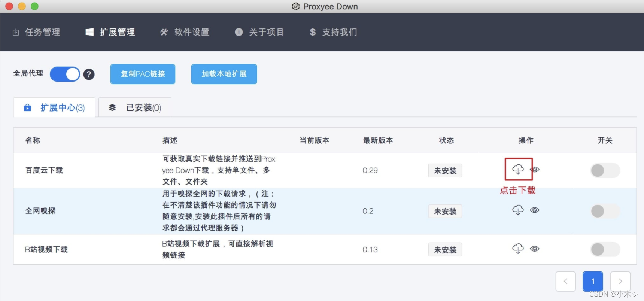644x301 pixels.
Task: Click the download cloud icon for 百度云下载
Action: 518,170
